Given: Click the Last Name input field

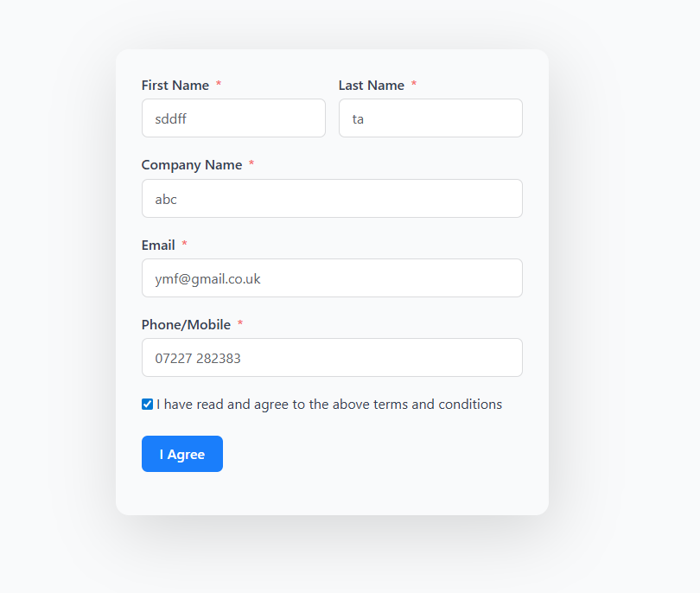Looking at the screenshot, I should coord(430,118).
